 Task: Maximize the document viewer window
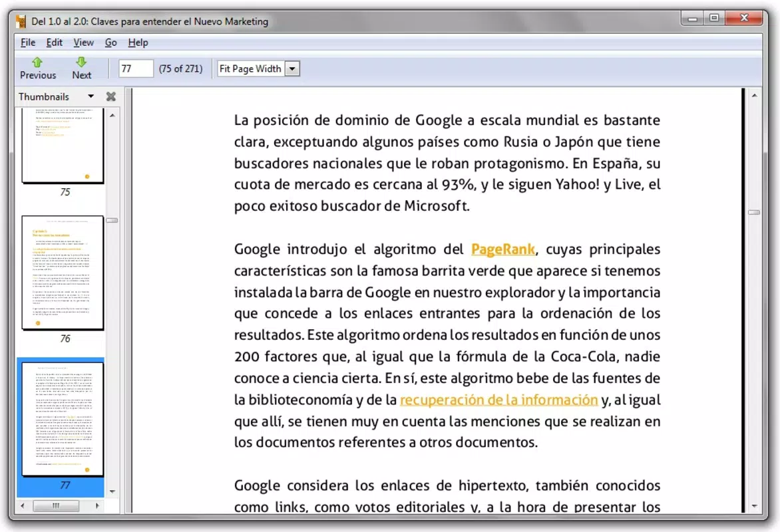pos(714,18)
